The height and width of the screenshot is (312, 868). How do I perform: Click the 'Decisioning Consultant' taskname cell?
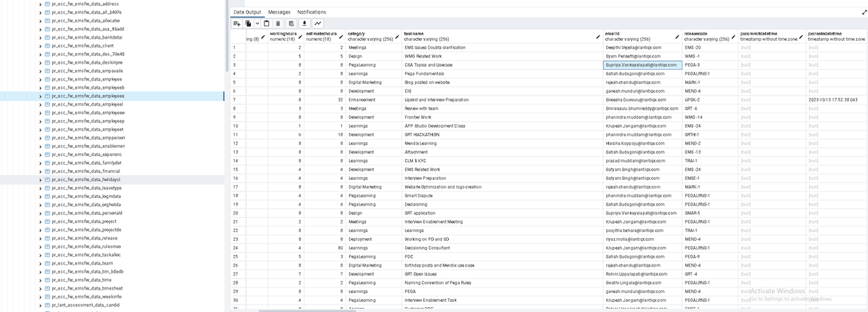pyautogui.click(x=502, y=248)
